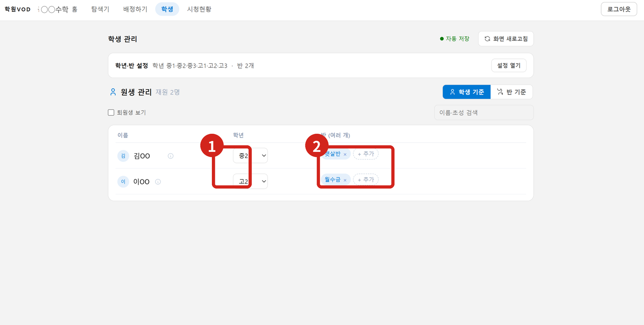
Task: Click the 학년·반 설정 label
Action: click(x=131, y=66)
